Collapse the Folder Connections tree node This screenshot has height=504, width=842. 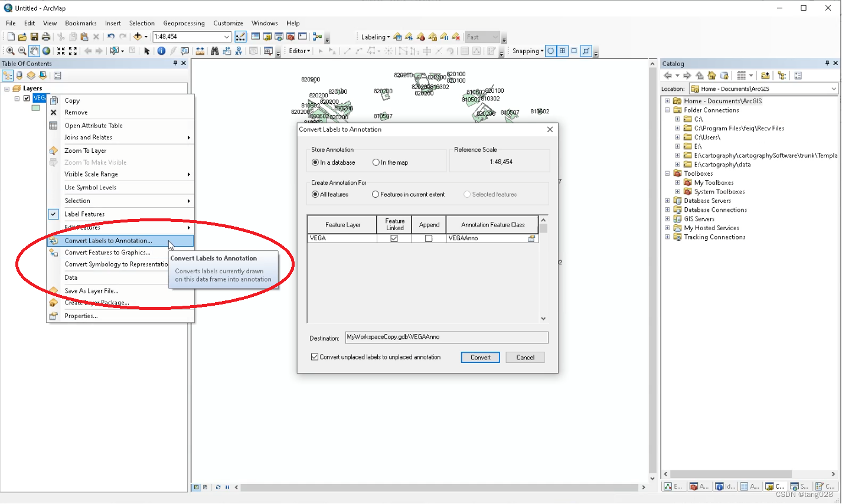[667, 110]
